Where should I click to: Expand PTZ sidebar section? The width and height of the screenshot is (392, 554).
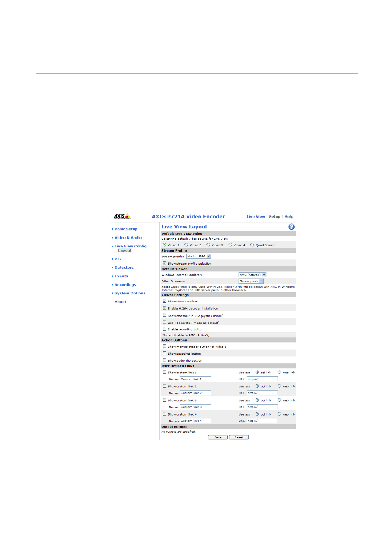coord(118,259)
